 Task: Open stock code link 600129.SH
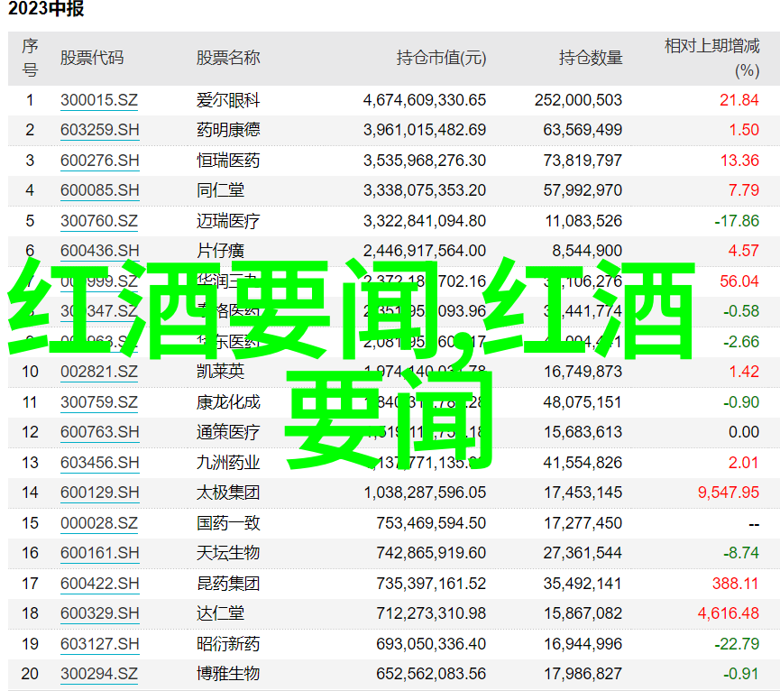(x=99, y=493)
